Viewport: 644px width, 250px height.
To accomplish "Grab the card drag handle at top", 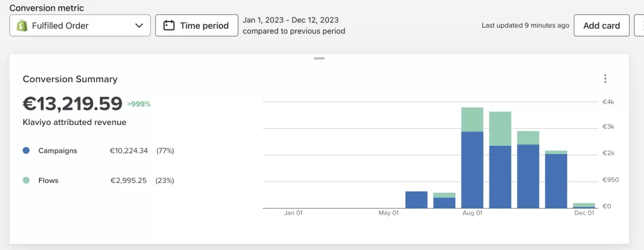I will [319, 58].
